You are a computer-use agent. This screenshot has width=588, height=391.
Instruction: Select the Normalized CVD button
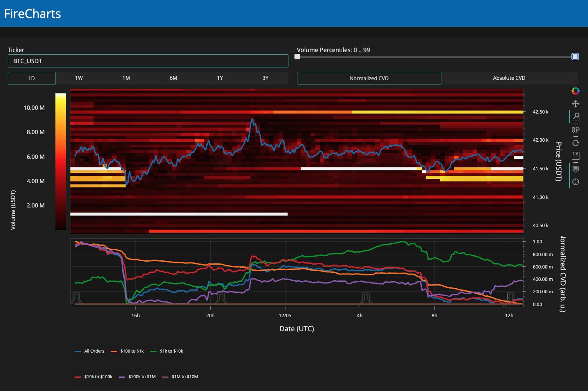coord(369,78)
